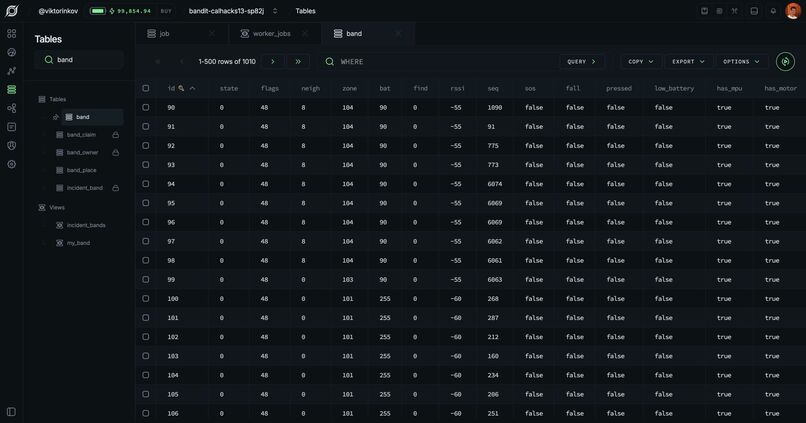Click the shield security icon in sidebar
Screen dimensions: 806x423
[x=11, y=145]
